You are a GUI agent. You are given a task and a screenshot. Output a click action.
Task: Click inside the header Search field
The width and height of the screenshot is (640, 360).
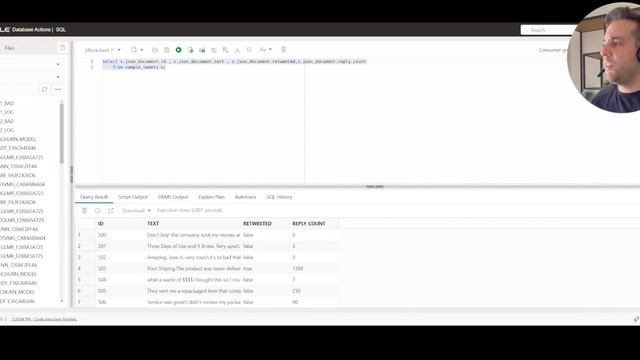click(548, 30)
